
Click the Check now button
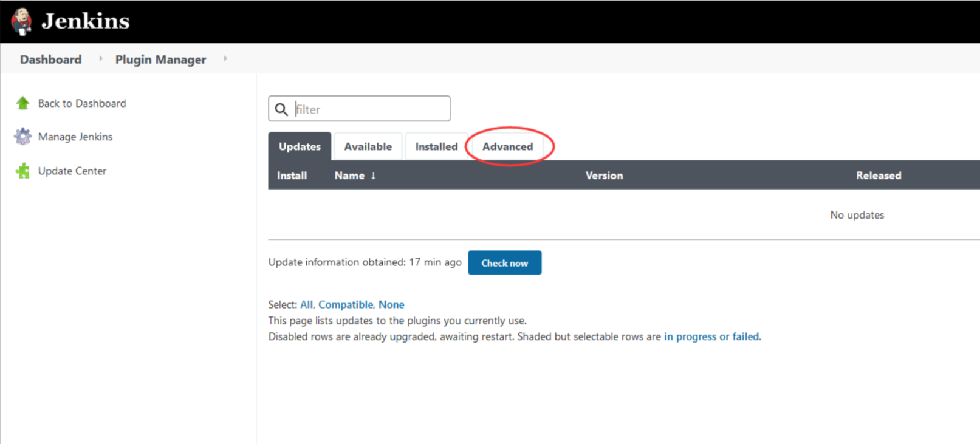click(x=504, y=263)
